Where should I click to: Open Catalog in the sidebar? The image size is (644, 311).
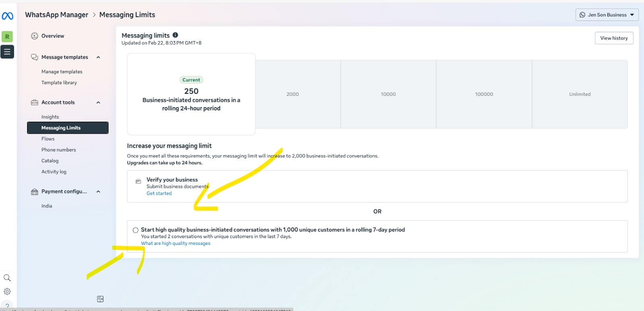pyautogui.click(x=50, y=160)
